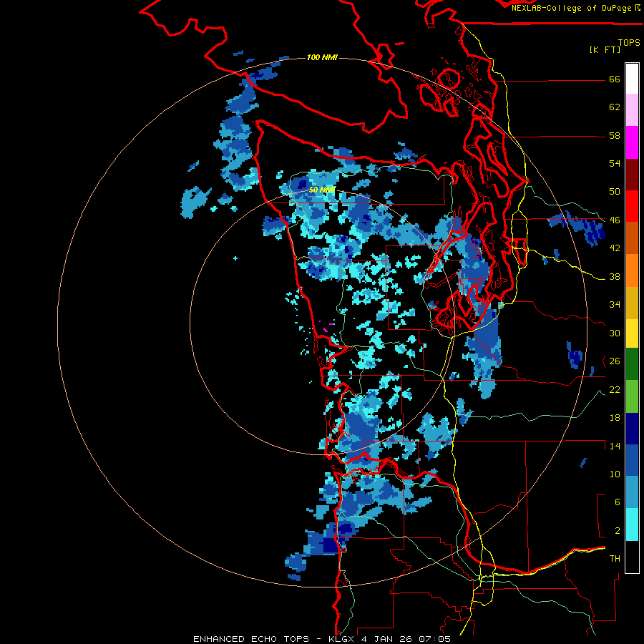
Task: Click the 30 legend value label
Action: [x=615, y=333]
